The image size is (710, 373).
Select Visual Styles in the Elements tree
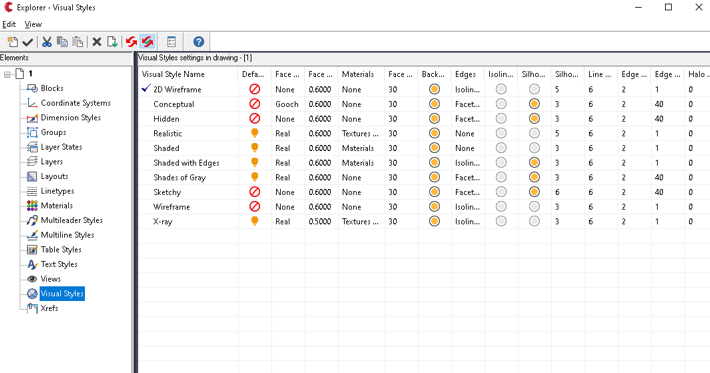[62, 293]
